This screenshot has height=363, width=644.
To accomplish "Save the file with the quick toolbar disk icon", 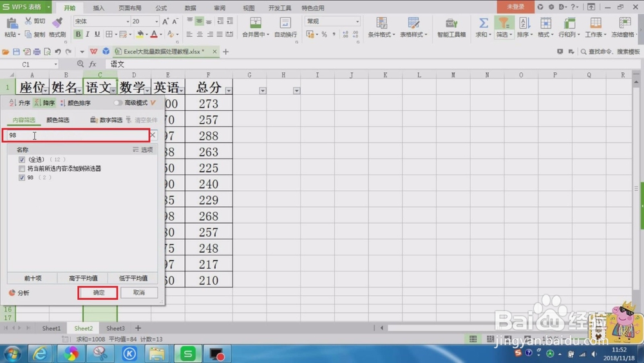I will [x=16, y=52].
